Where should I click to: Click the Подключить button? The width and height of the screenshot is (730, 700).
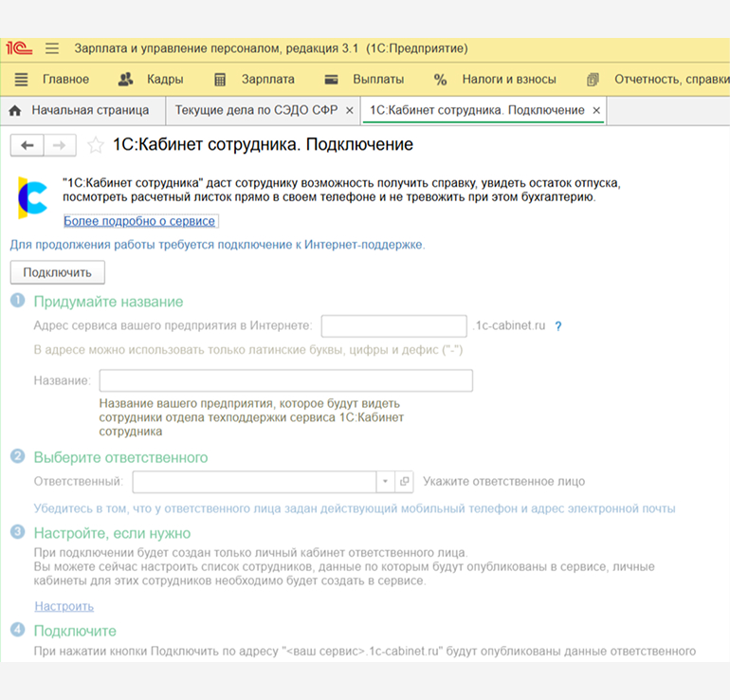coord(58,272)
